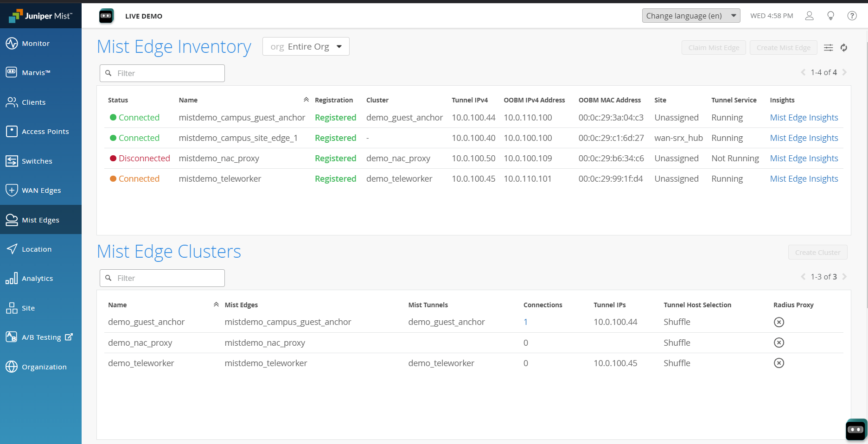Screen dimensions: 868x444
Task: Expand the org Entire Org dropdown
Action: pyautogui.click(x=306, y=47)
